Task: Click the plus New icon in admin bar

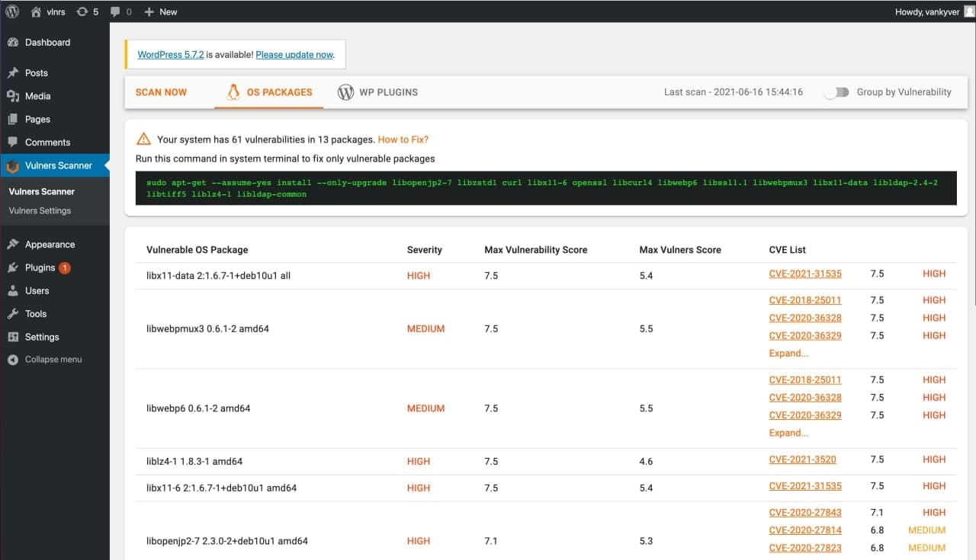Action: pos(149,11)
